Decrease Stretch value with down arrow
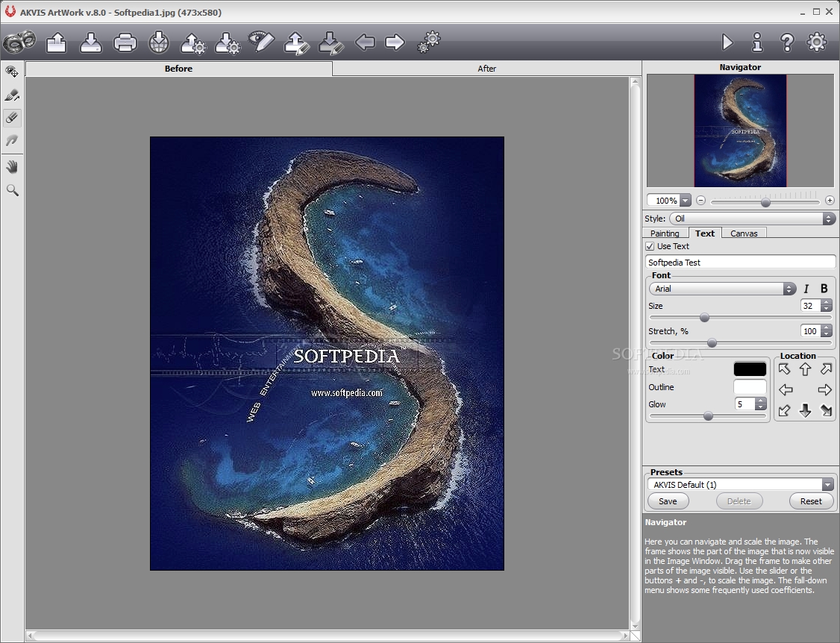The image size is (840, 643). [x=827, y=334]
